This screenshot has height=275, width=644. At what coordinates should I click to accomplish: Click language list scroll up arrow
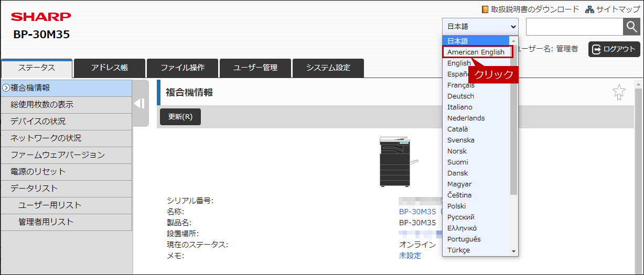pyautogui.click(x=513, y=40)
